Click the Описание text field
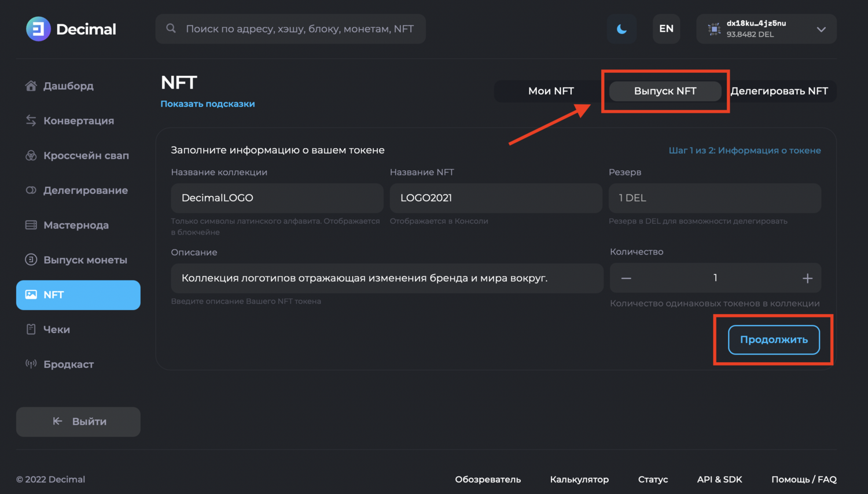 [387, 278]
